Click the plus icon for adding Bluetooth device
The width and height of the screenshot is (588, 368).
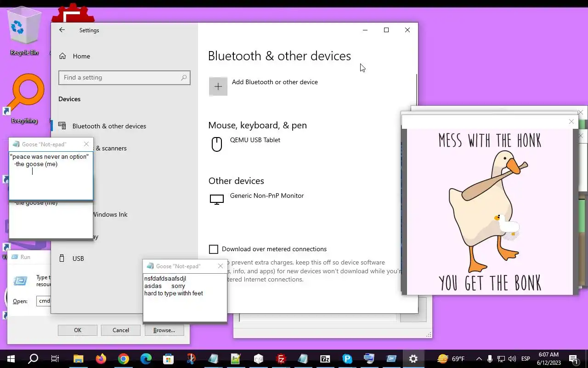(218, 86)
